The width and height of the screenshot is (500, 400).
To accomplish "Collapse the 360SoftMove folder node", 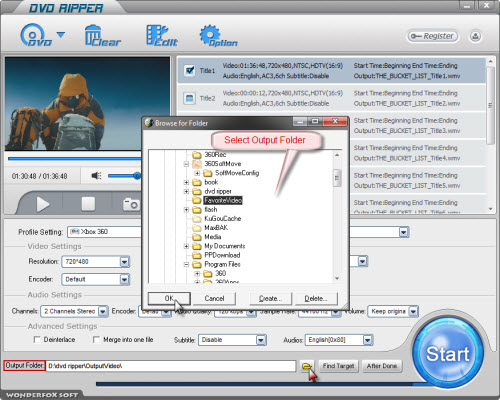I will point(187,164).
